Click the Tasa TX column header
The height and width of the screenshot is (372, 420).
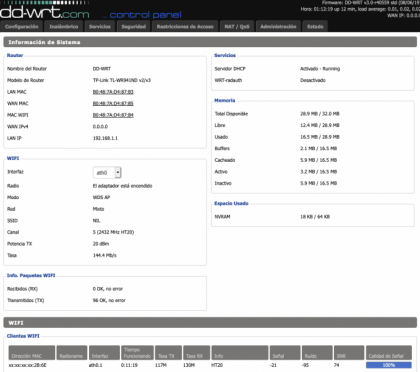coord(168,353)
